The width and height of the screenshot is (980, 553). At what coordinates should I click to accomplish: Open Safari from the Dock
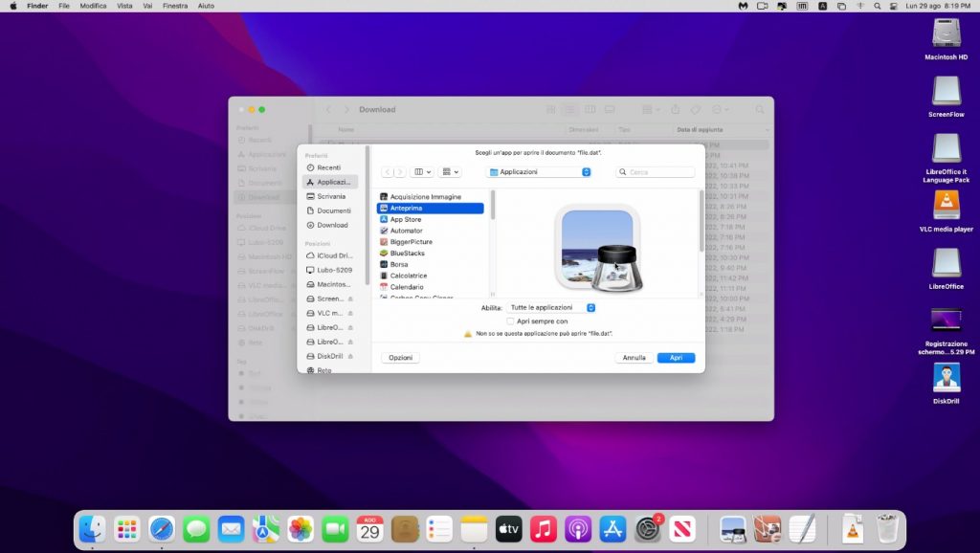pyautogui.click(x=162, y=528)
